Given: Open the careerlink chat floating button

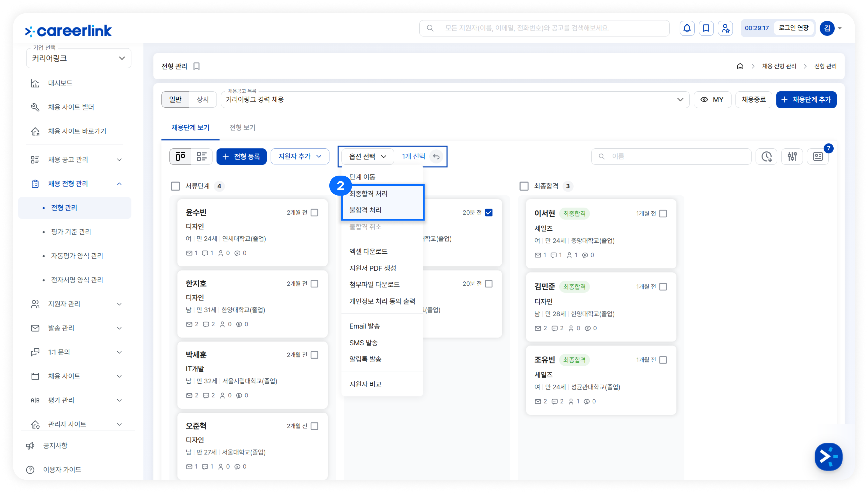Looking at the screenshot, I should [828, 457].
